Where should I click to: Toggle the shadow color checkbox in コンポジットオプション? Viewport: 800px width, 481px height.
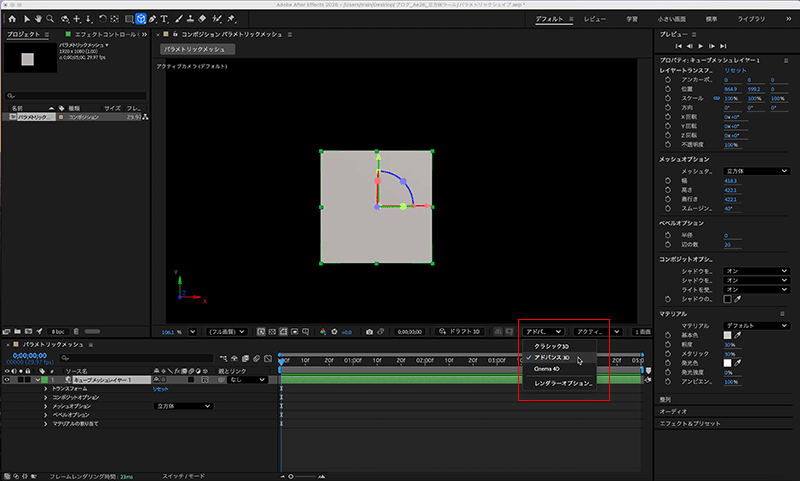pyautogui.click(x=727, y=298)
